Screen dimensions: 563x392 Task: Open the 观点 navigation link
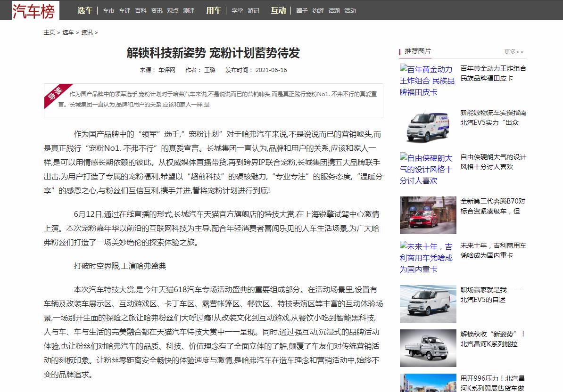pos(173,11)
